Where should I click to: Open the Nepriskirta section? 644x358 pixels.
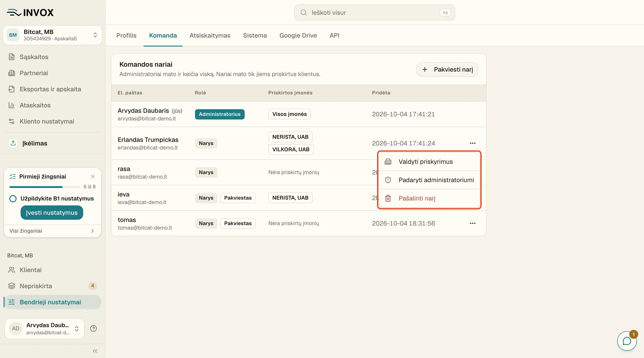53,286
